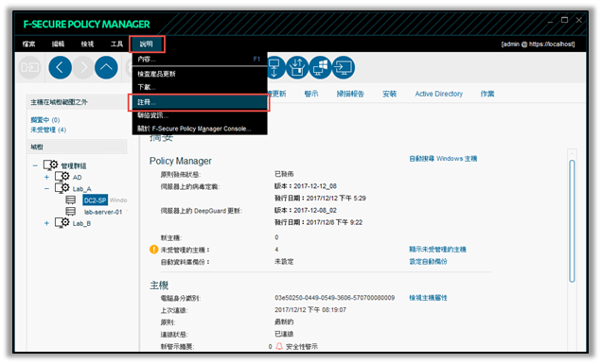
Task: Click the 管理群組 root domain icon
Action: point(50,165)
